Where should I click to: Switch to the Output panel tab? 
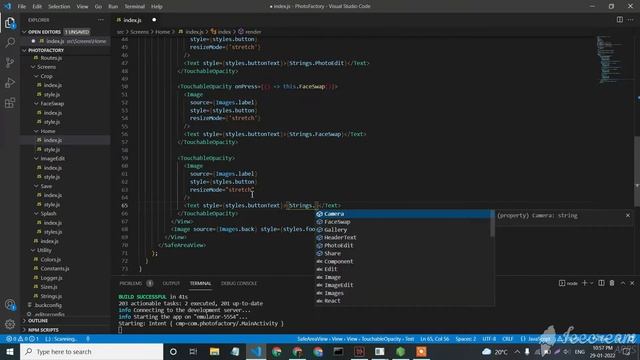(x=171, y=283)
